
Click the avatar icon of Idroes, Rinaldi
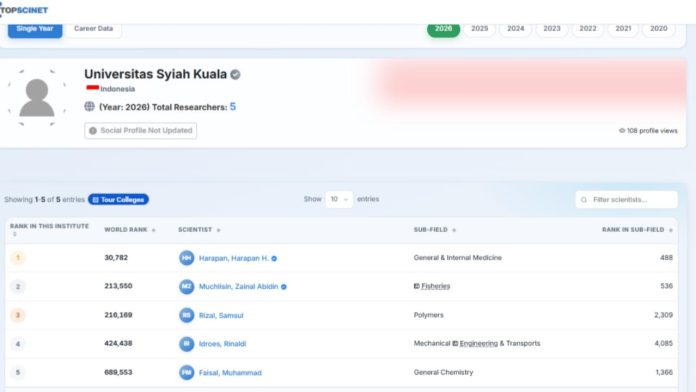[186, 344]
